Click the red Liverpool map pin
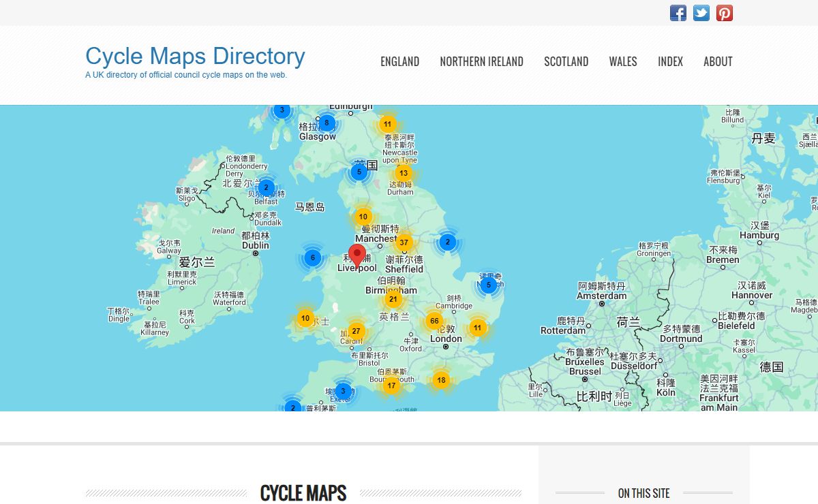Image resolution: width=818 pixels, height=504 pixels. 357,255
